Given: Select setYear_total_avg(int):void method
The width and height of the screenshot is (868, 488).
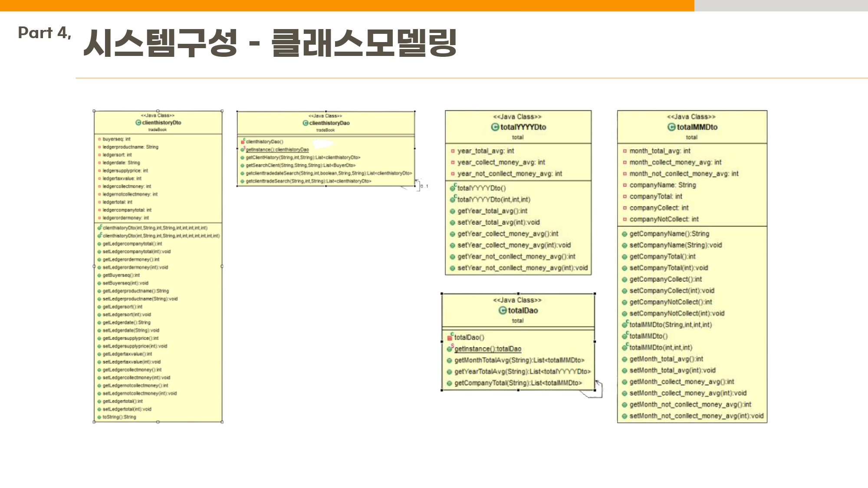Looking at the screenshot, I should coord(498,222).
